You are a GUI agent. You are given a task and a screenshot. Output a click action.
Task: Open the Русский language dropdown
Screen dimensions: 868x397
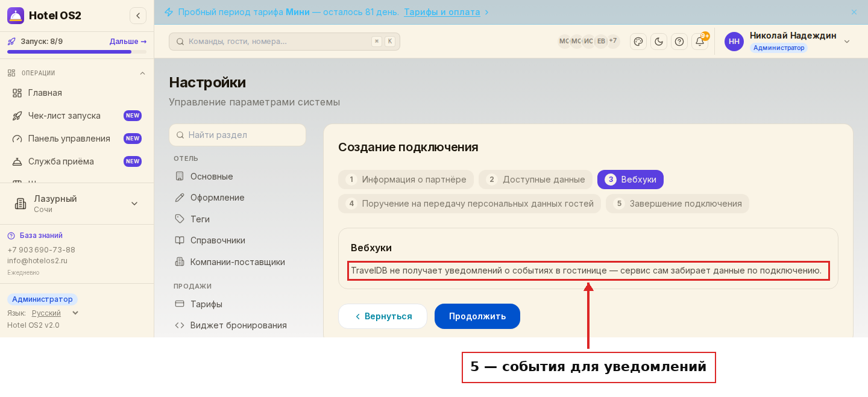point(55,313)
